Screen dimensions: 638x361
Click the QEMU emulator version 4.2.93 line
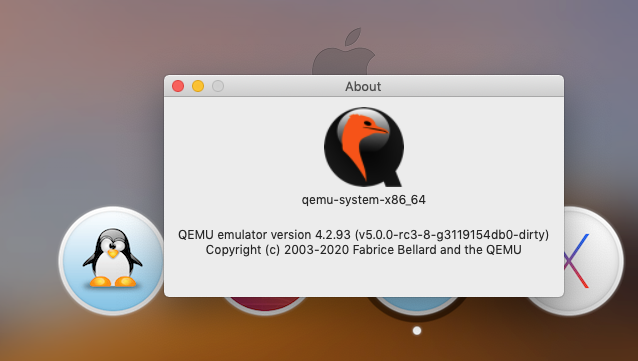pyautogui.click(x=363, y=235)
